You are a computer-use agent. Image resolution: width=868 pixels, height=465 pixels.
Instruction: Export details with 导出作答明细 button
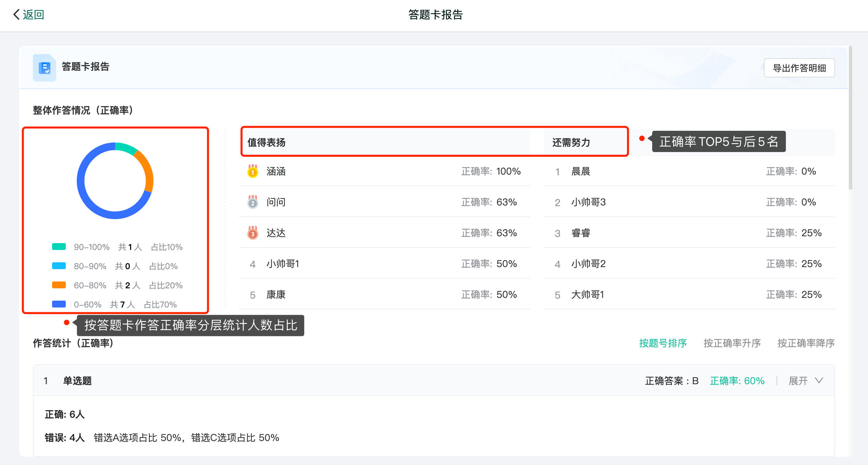(799, 68)
